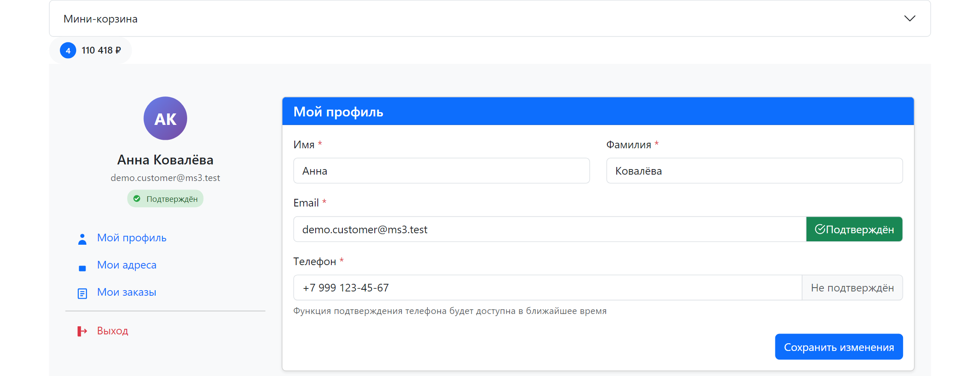The image size is (980, 376).
Task: Click the AK avatar circle
Action: [x=165, y=118]
